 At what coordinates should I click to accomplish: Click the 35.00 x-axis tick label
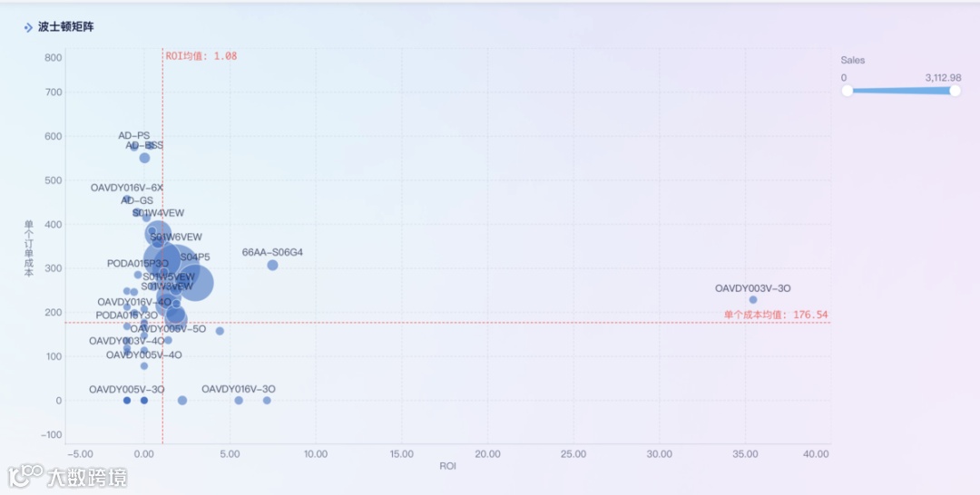point(745,454)
